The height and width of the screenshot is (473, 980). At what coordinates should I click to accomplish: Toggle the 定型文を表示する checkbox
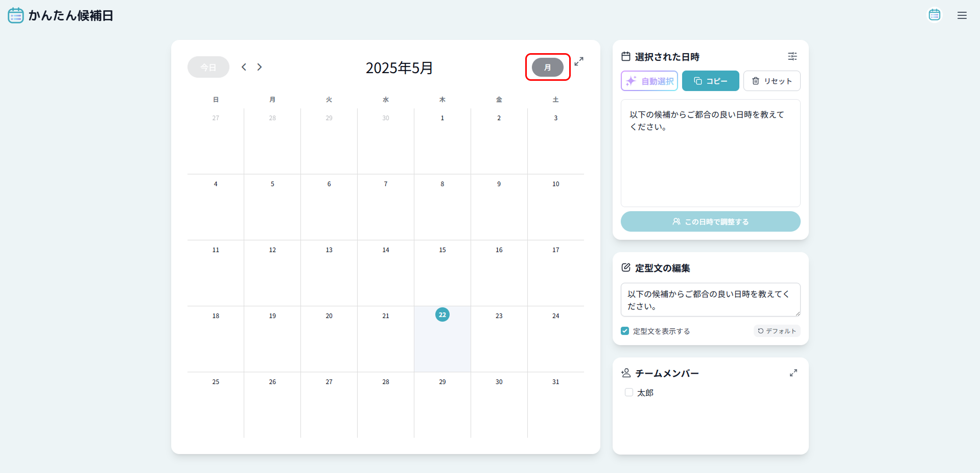tap(625, 331)
